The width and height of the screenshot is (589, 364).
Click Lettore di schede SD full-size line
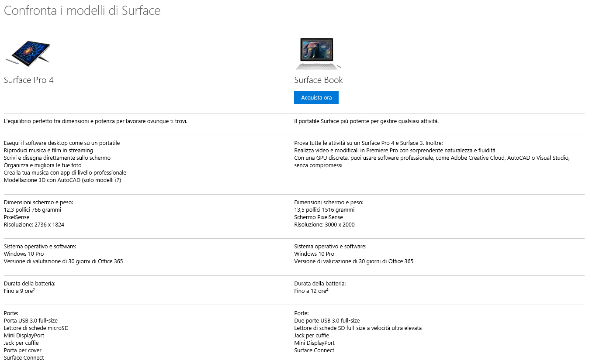pyautogui.click(x=358, y=328)
